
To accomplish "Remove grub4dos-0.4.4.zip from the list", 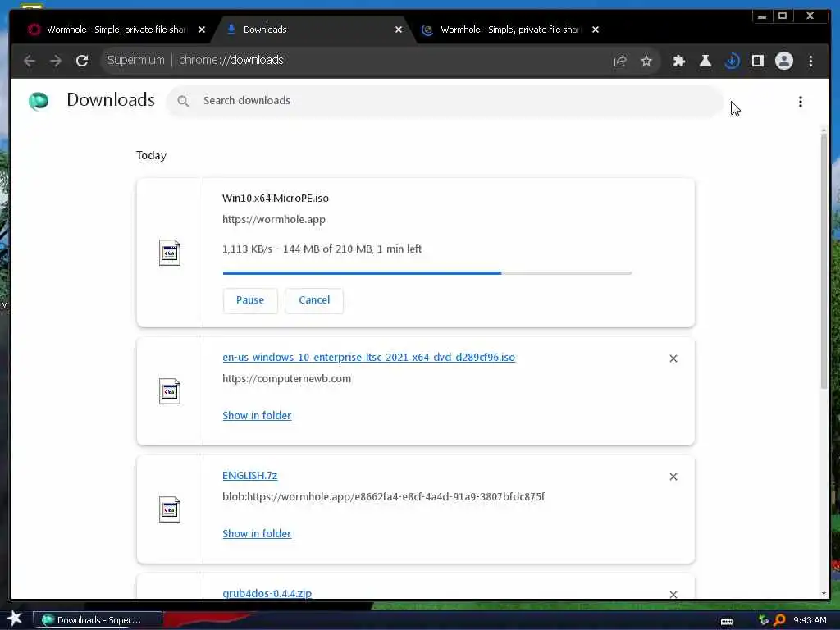I will coord(673,594).
